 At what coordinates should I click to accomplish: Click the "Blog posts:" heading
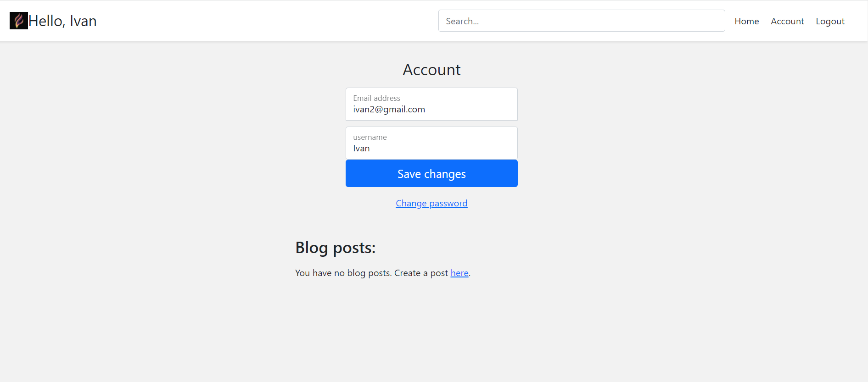click(x=336, y=248)
